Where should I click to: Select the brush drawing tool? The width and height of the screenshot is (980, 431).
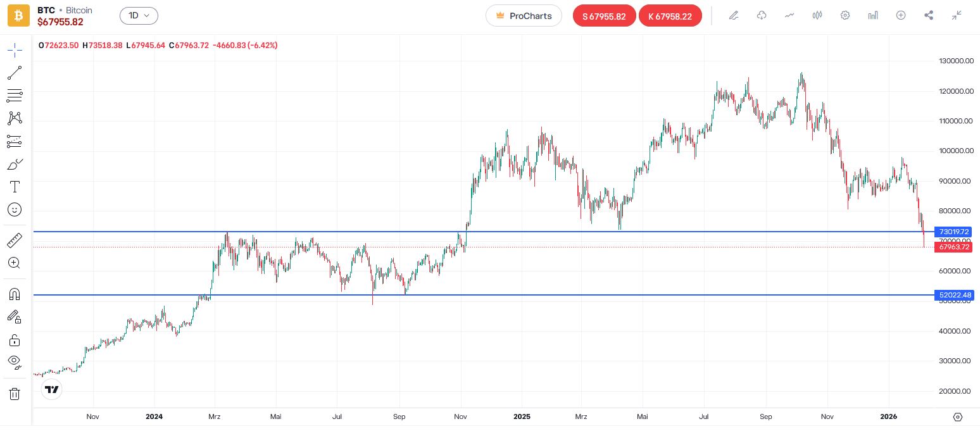pos(15,164)
